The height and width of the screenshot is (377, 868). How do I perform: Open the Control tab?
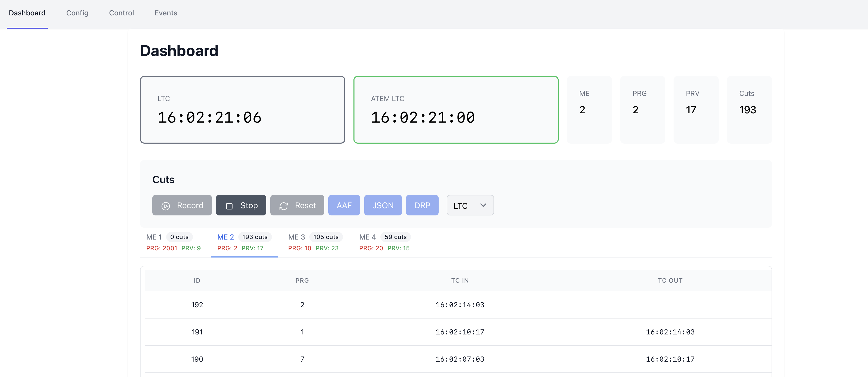(x=121, y=13)
